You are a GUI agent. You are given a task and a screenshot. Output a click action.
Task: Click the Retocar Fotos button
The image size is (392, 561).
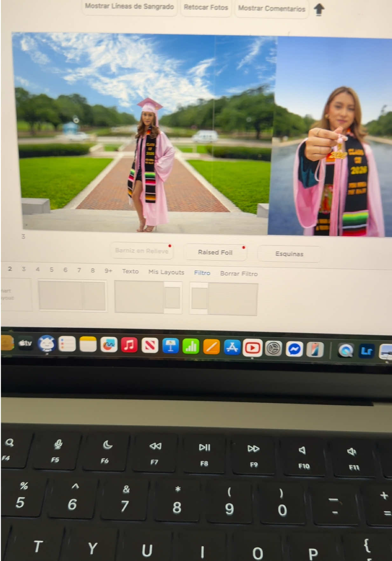coord(206,8)
